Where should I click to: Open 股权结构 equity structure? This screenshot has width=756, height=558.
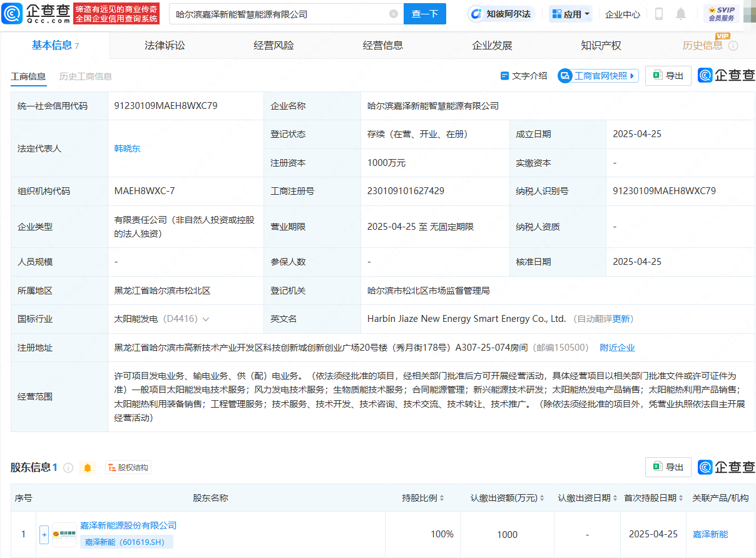[128, 468]
